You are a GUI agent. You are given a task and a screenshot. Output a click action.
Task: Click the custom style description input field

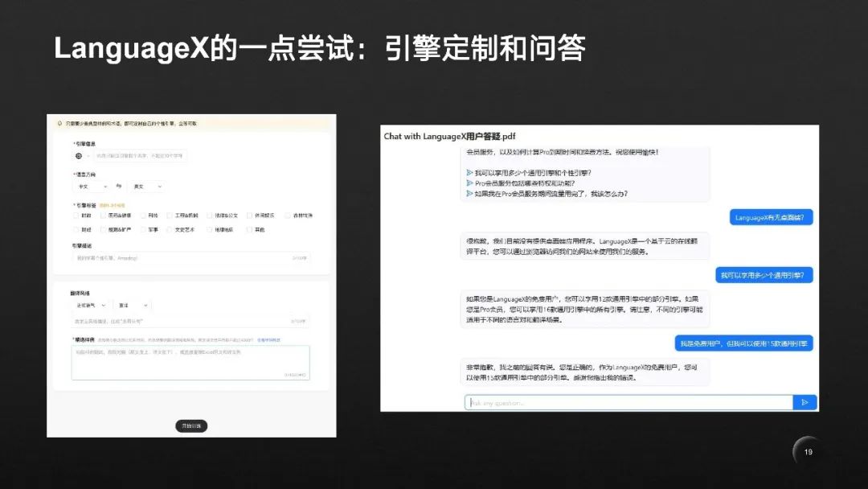[190, 321]
